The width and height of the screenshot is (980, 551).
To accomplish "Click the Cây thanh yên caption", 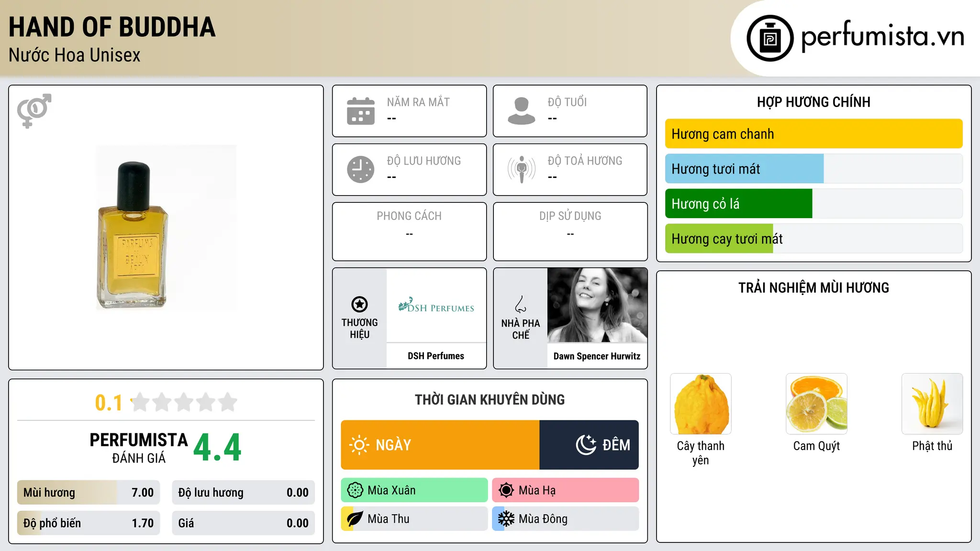I will 701,453.
